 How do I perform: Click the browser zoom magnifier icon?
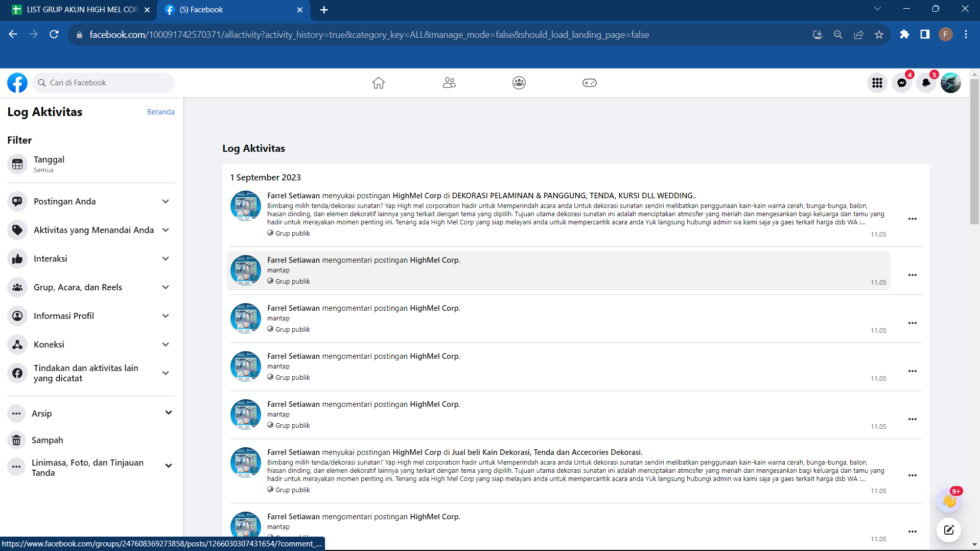(x=838, y=35)
